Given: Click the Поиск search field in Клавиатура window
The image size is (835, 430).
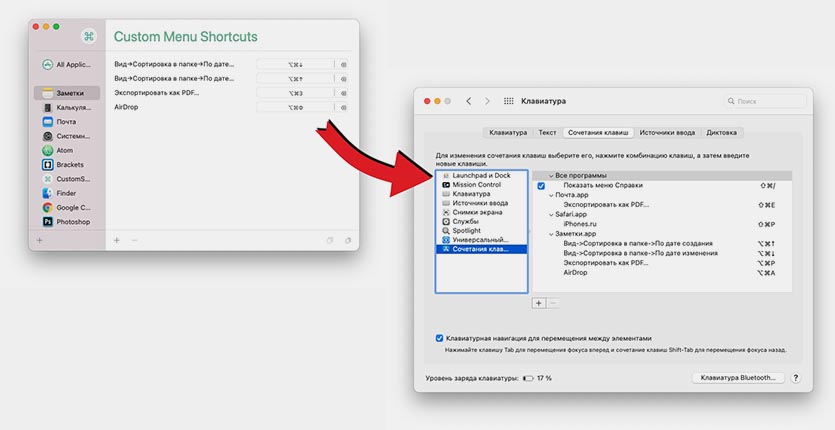Looking at the screenshot, I should 765,101.
